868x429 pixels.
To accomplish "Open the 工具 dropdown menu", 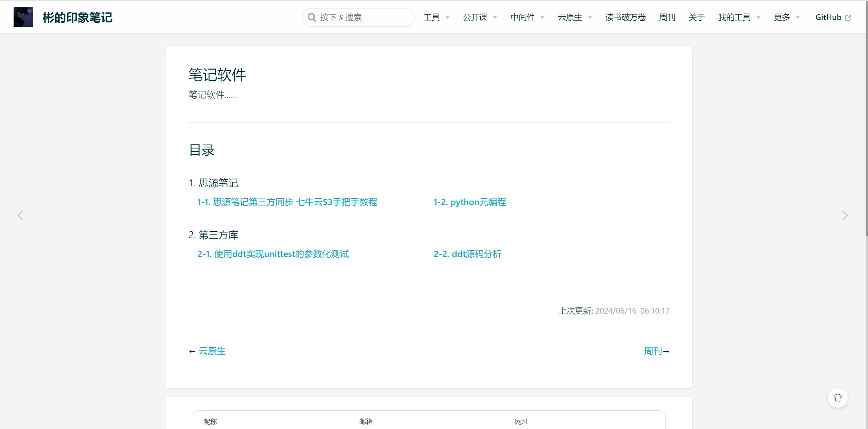I will 436,17.
